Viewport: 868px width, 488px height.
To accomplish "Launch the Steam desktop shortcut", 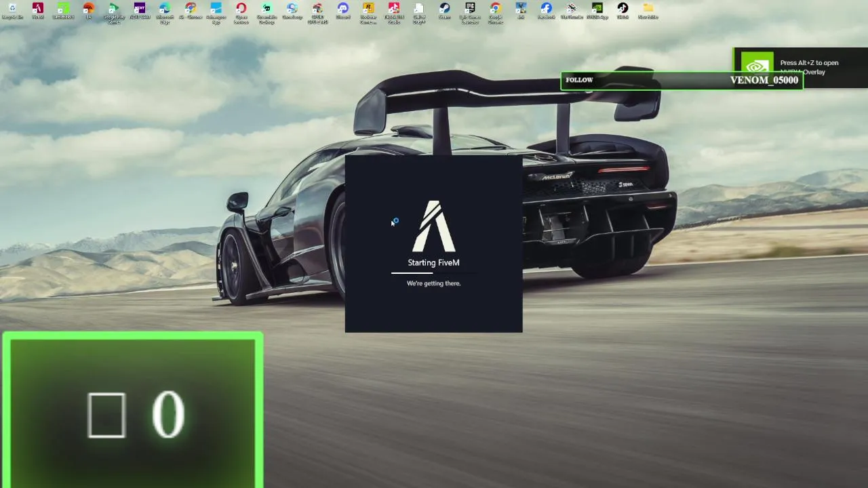I will [444, 12].
